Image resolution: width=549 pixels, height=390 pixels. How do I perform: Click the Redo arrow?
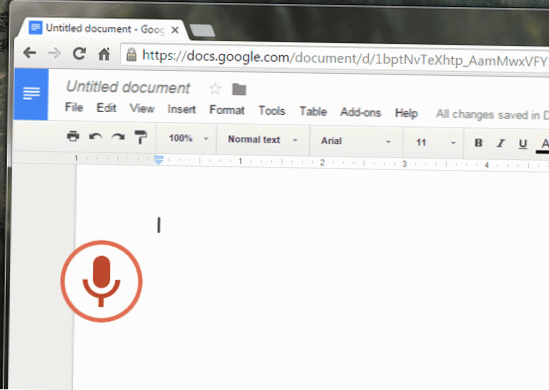point(118,137)
